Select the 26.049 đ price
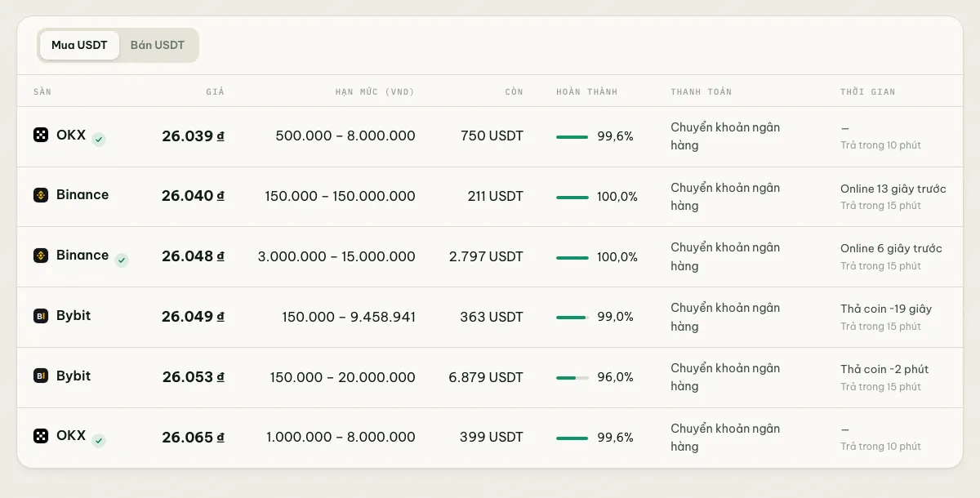This screenshot has height=498, width=980. [x=193, y=318]
